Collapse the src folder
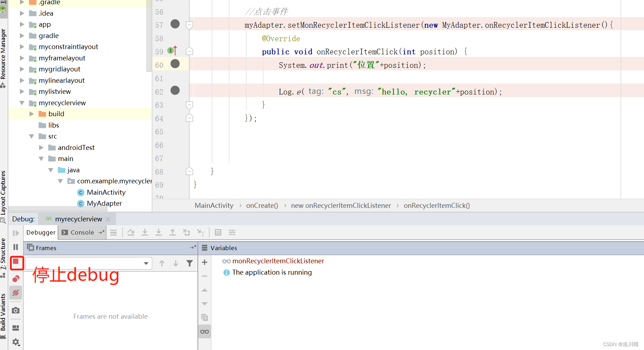This screenshot has height=350, width=644. [32, 136]
